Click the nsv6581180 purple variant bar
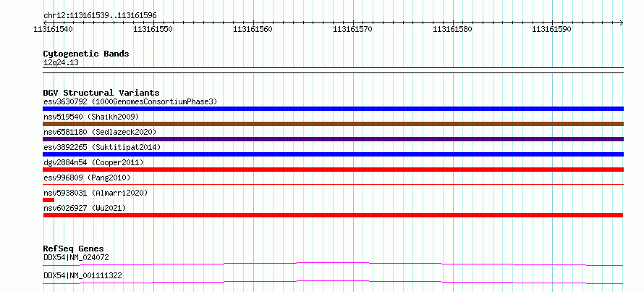The width and height of the screenshot is (644, 292). [333, 139]
